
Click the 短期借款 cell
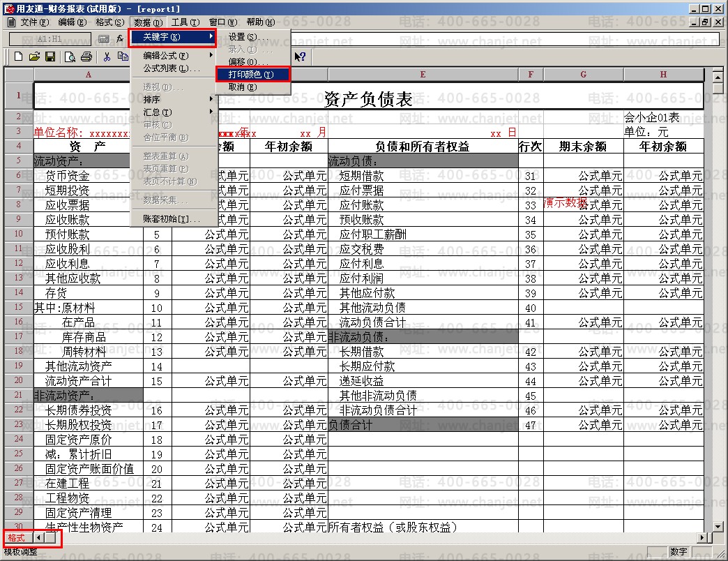pyautogui.click(x=423, y=176)
